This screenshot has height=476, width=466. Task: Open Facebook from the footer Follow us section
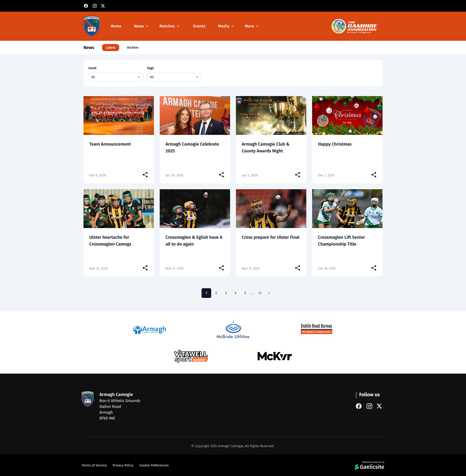click(359, 406)
